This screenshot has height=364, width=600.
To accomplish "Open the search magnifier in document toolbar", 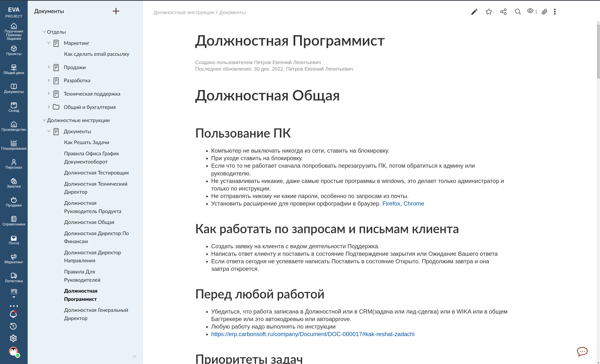I will (x=518, y=12).
